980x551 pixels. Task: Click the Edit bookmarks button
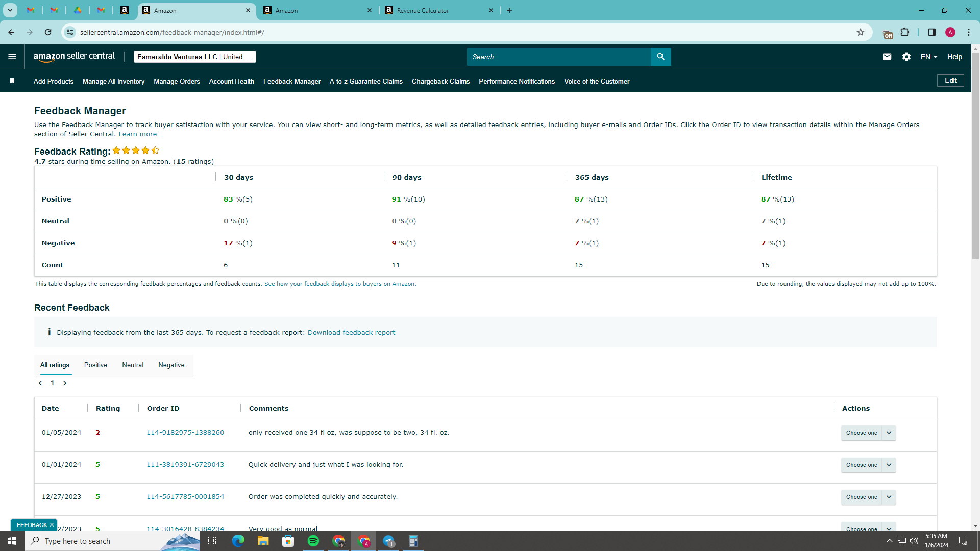click(950, 81)
